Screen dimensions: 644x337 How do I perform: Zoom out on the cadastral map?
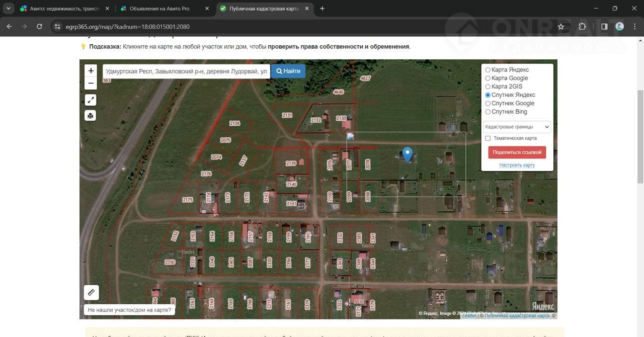[91, 83]
